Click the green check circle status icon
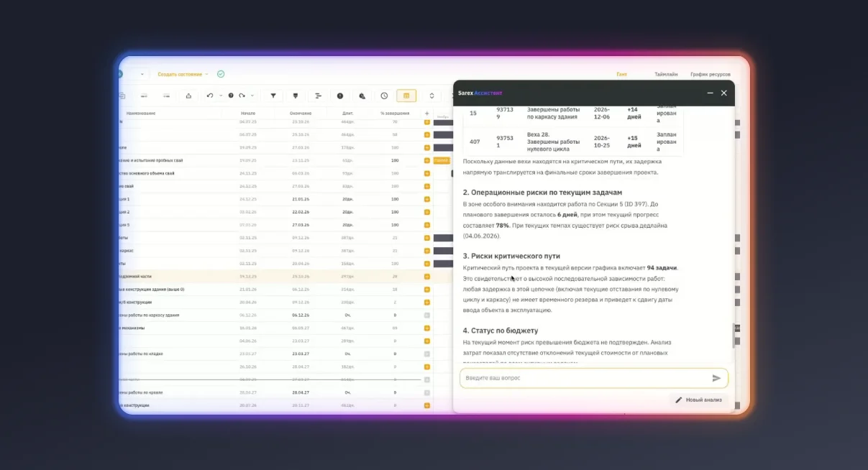This screenshot has height=470, width=868. coord(221,74)
